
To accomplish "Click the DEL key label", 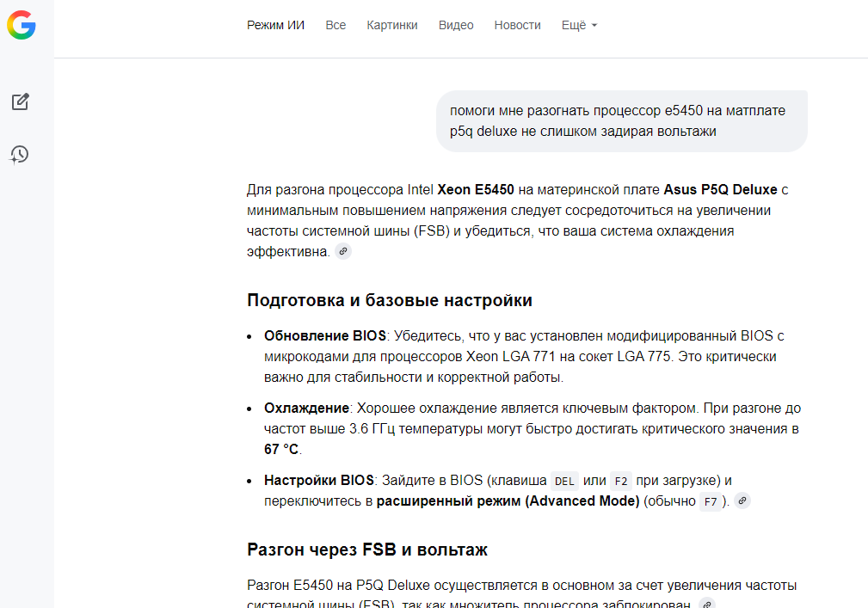I will (564, 482).
